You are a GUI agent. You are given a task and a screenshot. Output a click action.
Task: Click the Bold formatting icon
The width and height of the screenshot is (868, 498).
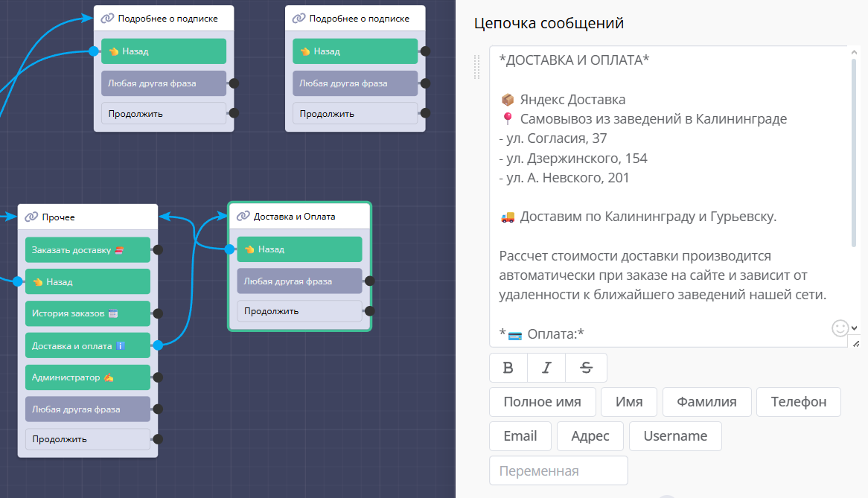click(x=508, y=368)
